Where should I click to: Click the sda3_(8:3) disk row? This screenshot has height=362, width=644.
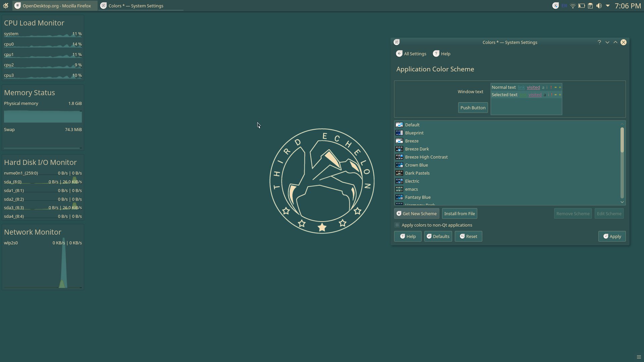(43, 208)
